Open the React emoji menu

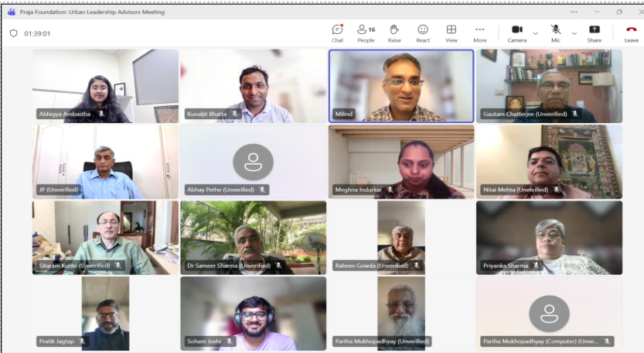(x=423, y=33)
